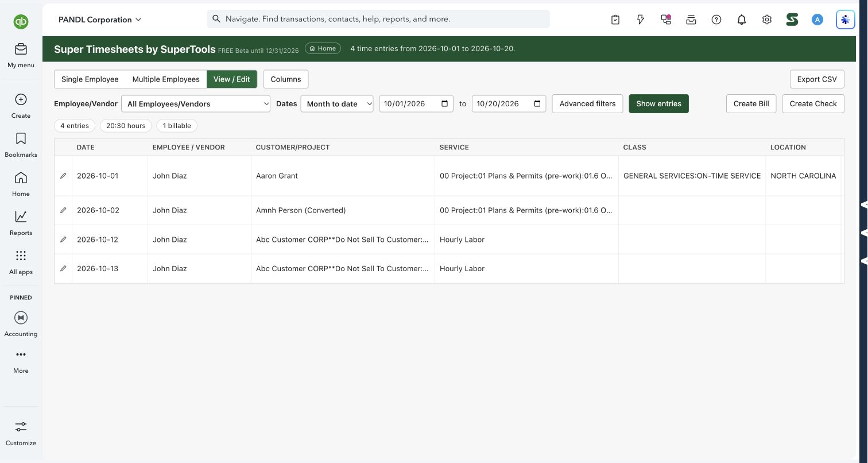Click the Show entries button
The image size is (868, 463).
(x=658, y=104)
